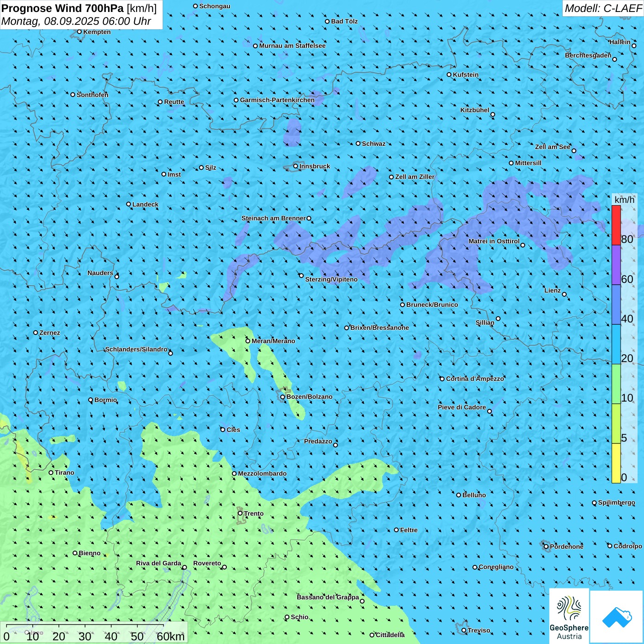The width and height of the screenshot is (644, 644).
Task: Click the Treviso city label
Action: pyautogui.click(x=479, y=630)
